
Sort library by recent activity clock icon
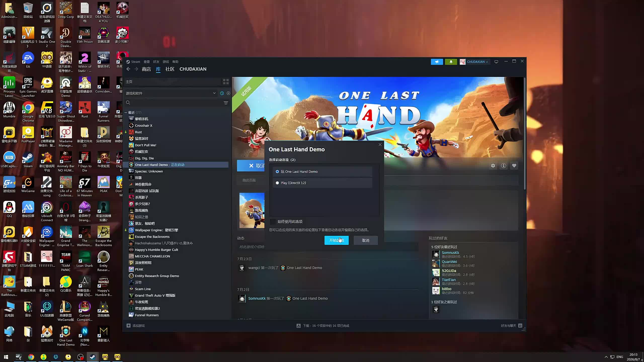tap(222, 93)
